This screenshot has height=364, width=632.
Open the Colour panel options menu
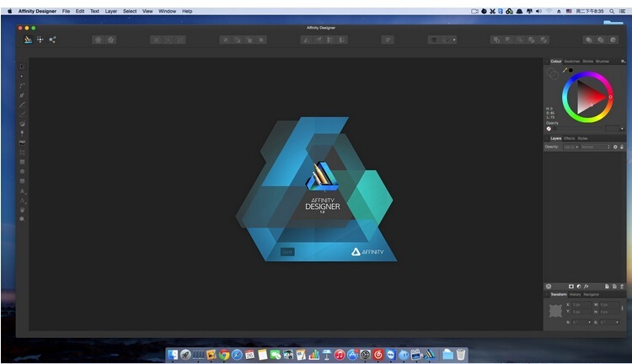[623, 62]
